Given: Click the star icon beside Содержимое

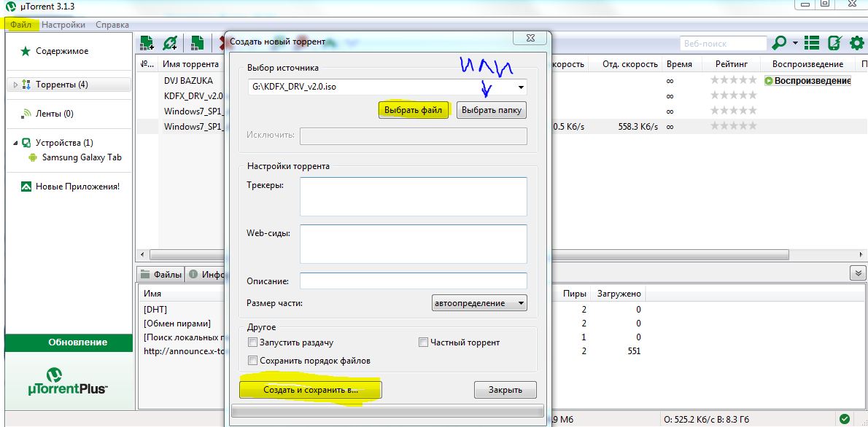Looking at the screenshot, I should pos(26,51).
